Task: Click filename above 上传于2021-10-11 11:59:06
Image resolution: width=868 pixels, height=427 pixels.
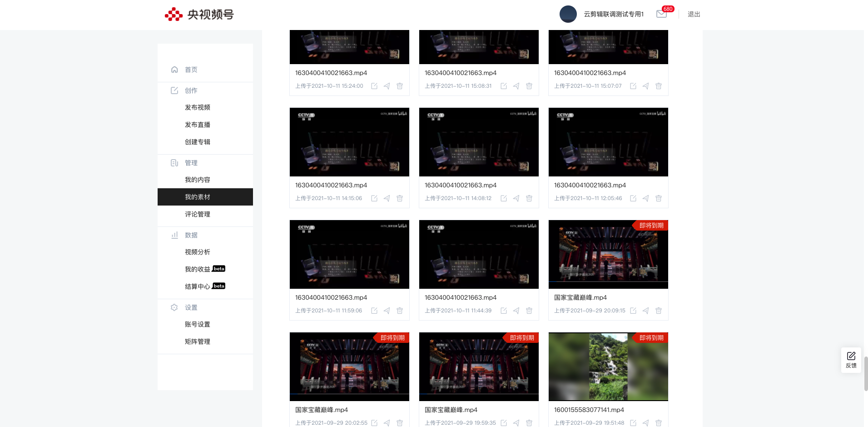Action: point(331,297)
